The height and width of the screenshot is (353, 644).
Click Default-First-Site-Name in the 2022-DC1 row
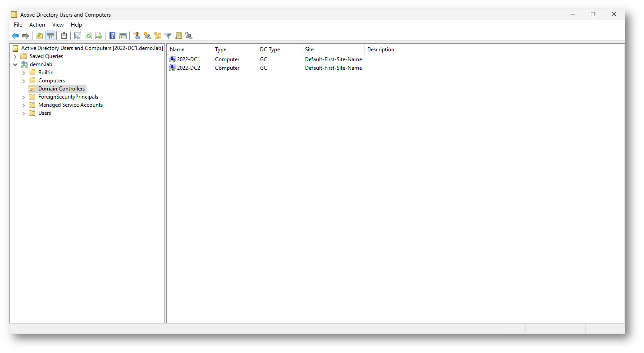coord(333,59)
